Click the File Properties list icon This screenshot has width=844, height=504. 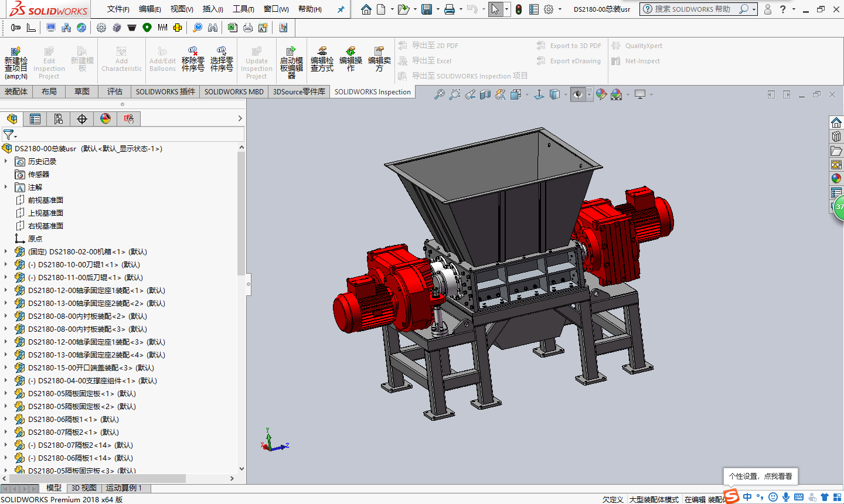pyautogui.click(x=533, y=9)
